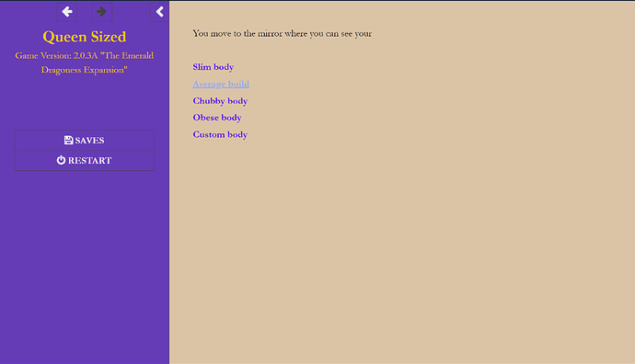Collapse the sidebar with the chevron toggle
The height and width of the screenshot is (364, 635).
159,12
